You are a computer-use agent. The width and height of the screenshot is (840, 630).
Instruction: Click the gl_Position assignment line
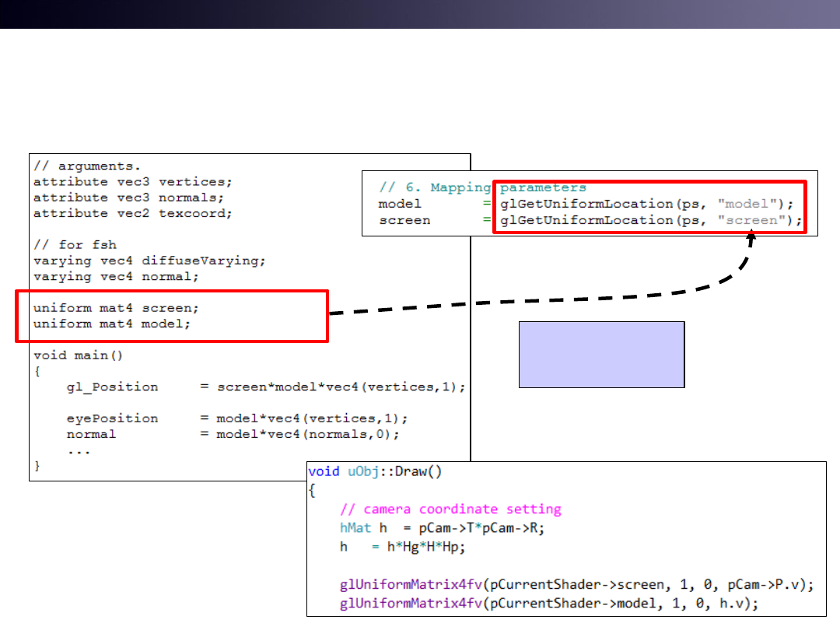264,387
